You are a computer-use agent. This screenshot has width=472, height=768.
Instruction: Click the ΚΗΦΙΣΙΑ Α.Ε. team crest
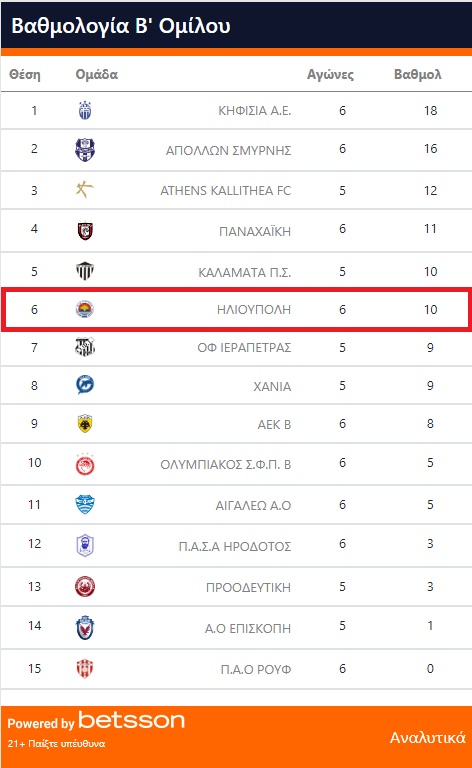point(85,111)
